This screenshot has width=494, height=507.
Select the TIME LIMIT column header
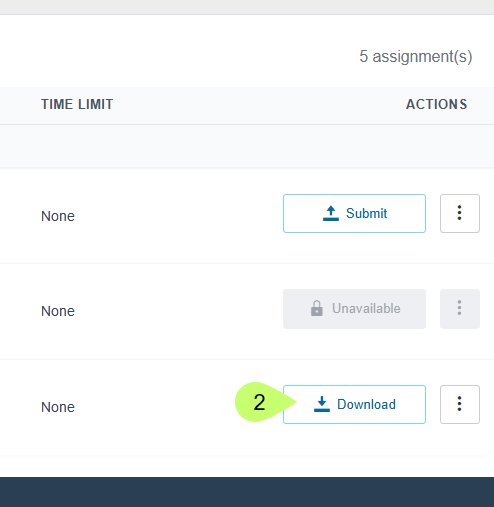77,104
